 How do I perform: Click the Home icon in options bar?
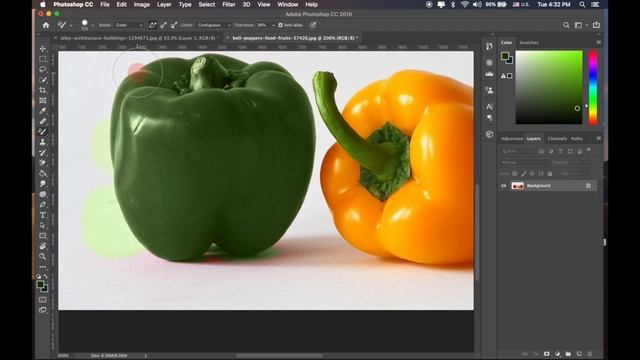(x=46, y=25)
